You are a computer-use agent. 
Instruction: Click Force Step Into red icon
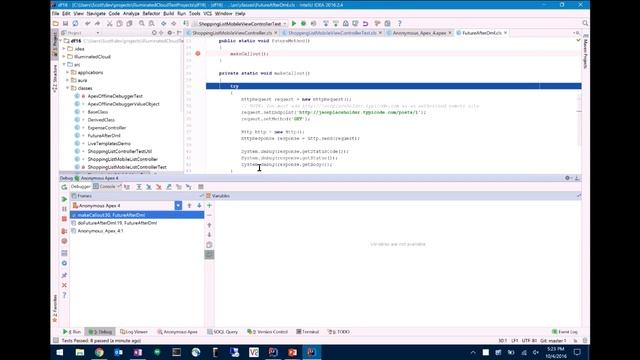(159, 187)
